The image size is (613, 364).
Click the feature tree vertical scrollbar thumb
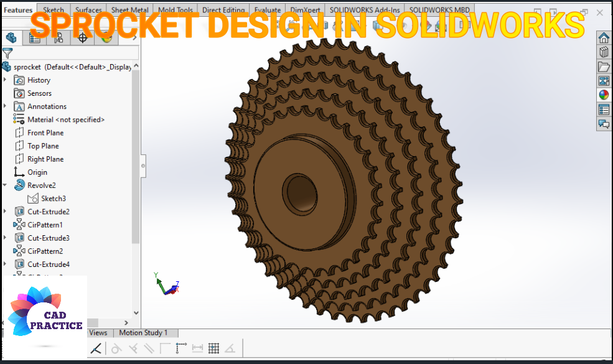[x=136, y=156]
